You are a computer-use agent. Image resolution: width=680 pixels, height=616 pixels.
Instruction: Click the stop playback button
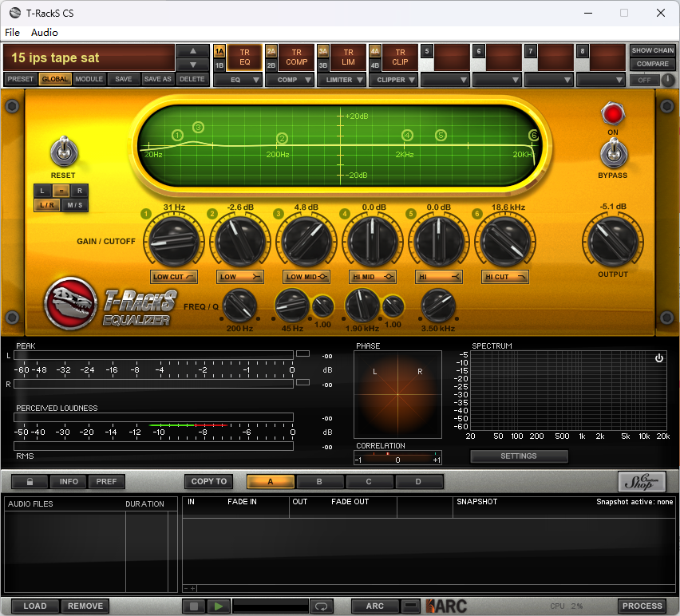[x=194, y=606]
